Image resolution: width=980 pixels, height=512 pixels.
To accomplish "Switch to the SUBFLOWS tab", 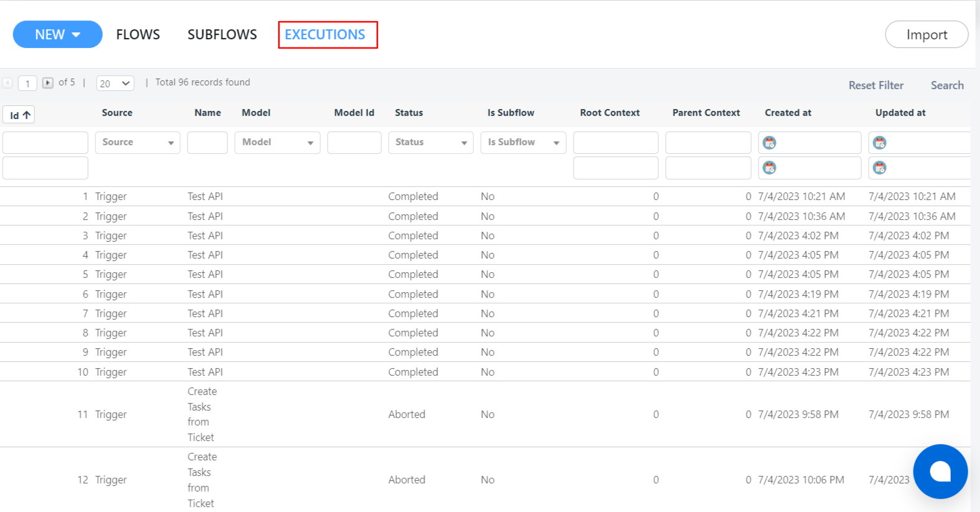I will [x=222, y=35].
